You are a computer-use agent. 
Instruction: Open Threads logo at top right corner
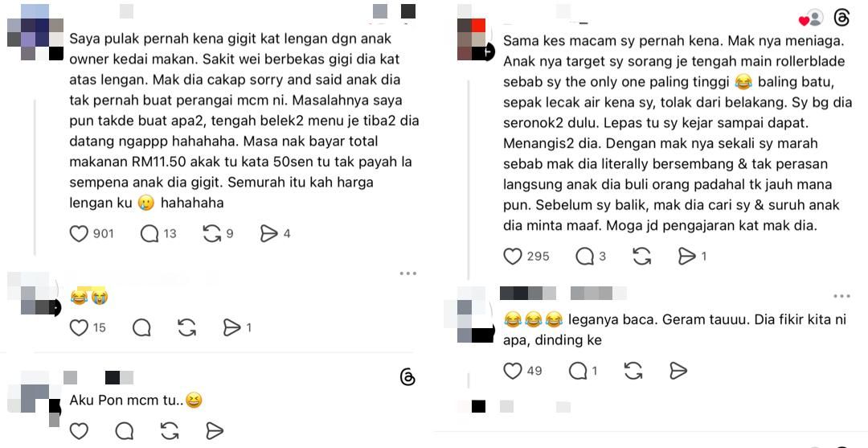coord(841,18)
